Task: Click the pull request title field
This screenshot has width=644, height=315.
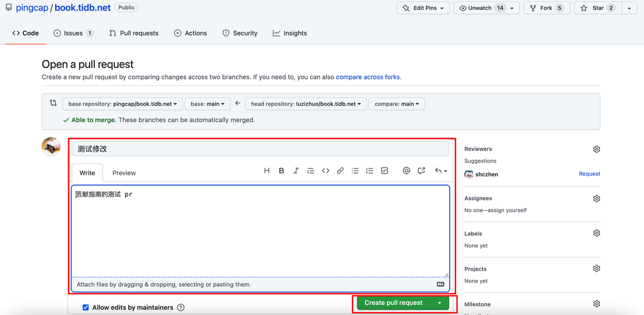Action: point(260,149)
